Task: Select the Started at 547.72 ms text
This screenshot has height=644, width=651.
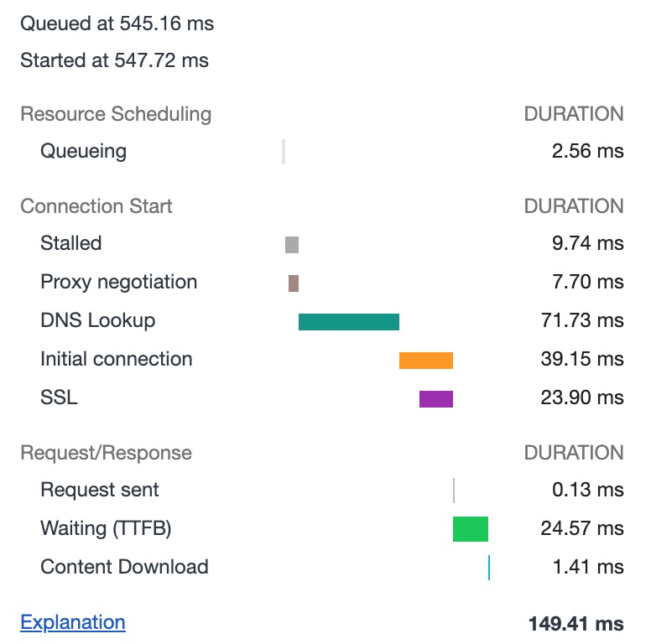Action: coord(114,60)
